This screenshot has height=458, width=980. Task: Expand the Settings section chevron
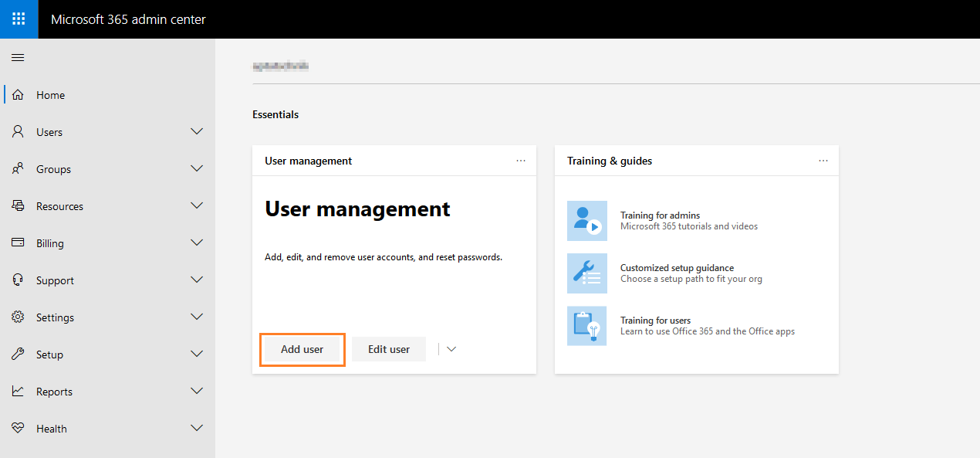tap(197, 317)
